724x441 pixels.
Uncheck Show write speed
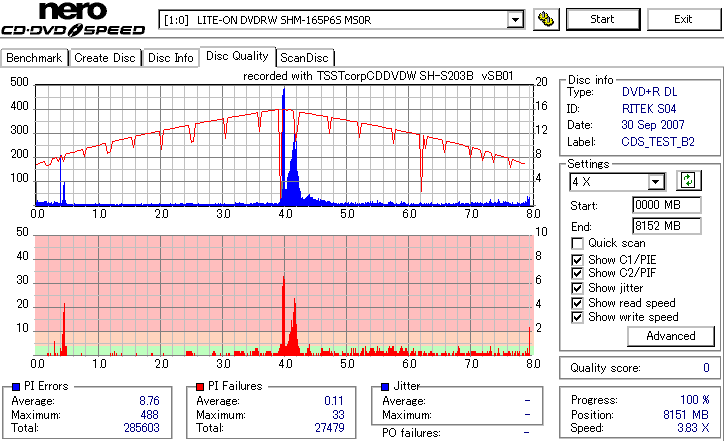pos(577,317)
